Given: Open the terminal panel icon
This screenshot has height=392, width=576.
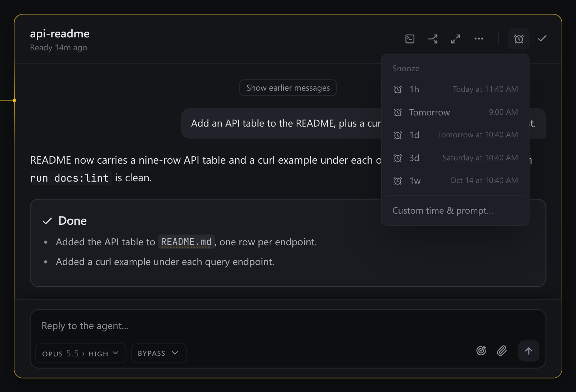Looking at the screenshot, I should pos(410,39).
